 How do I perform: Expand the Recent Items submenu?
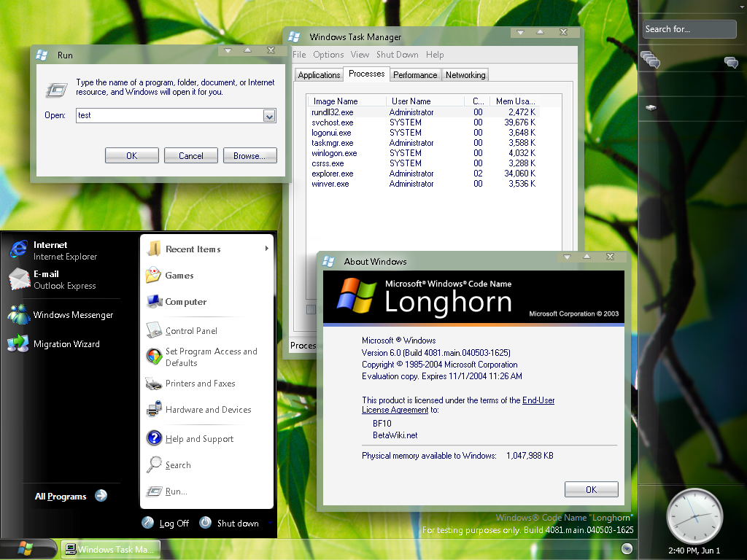click(x=266, y=249)
